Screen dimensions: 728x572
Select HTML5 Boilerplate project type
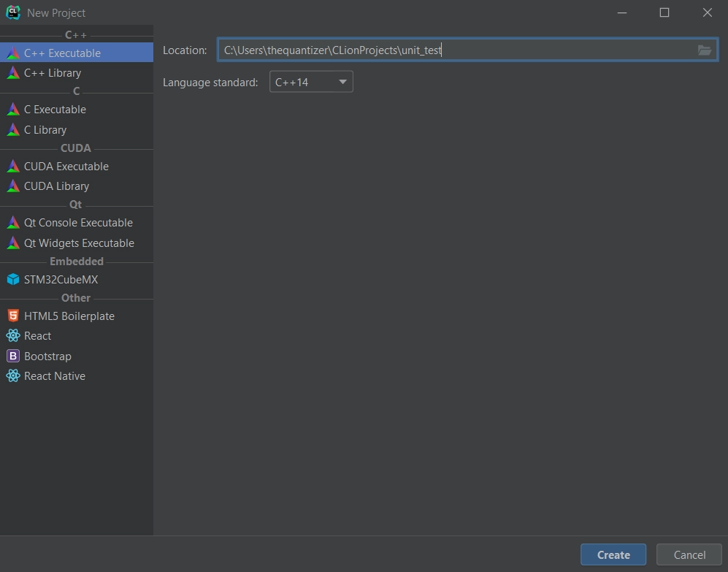pyautogui.click(x=77, y=316)
